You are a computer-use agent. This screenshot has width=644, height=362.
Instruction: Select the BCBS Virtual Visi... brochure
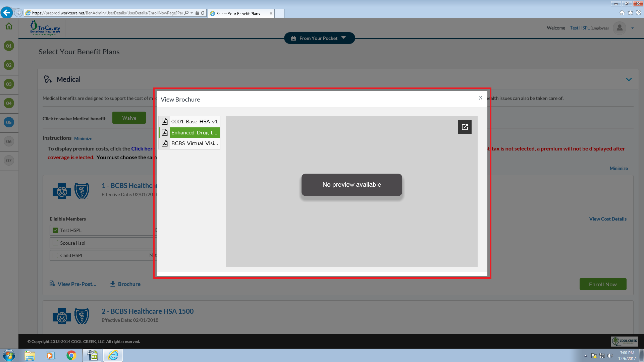190,143
